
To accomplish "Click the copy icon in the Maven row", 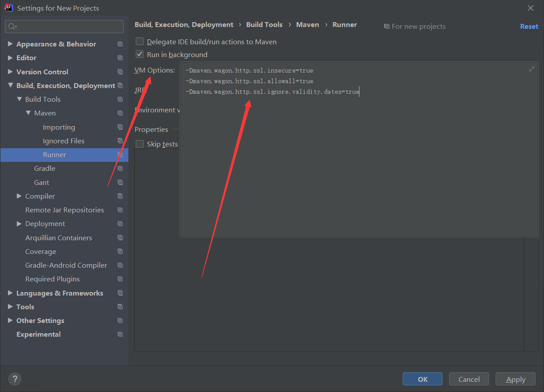I will (x=120, y=113).
